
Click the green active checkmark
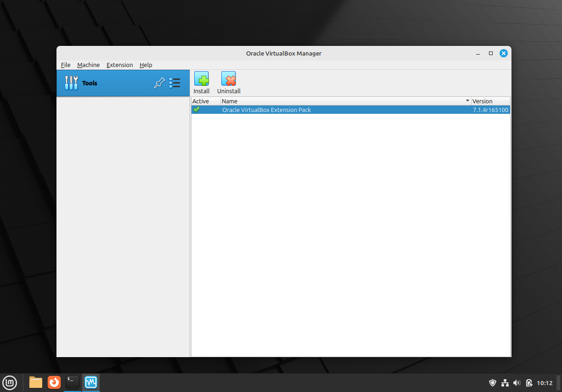coord(197,110)
